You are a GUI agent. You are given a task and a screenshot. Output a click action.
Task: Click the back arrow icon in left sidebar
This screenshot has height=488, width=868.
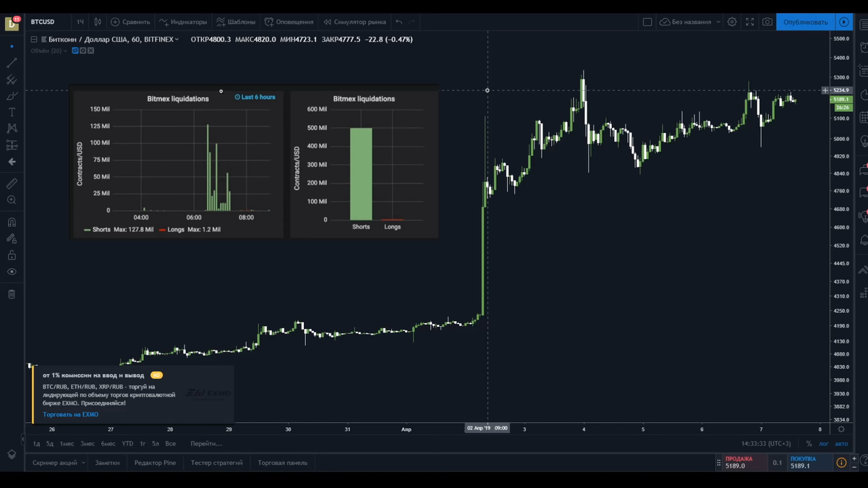coord(12,162)
